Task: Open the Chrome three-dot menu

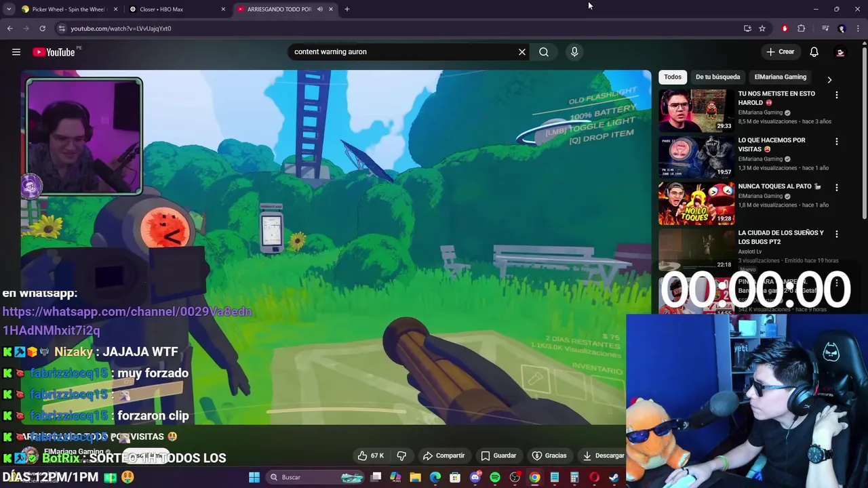Action: tap(858, 28)
